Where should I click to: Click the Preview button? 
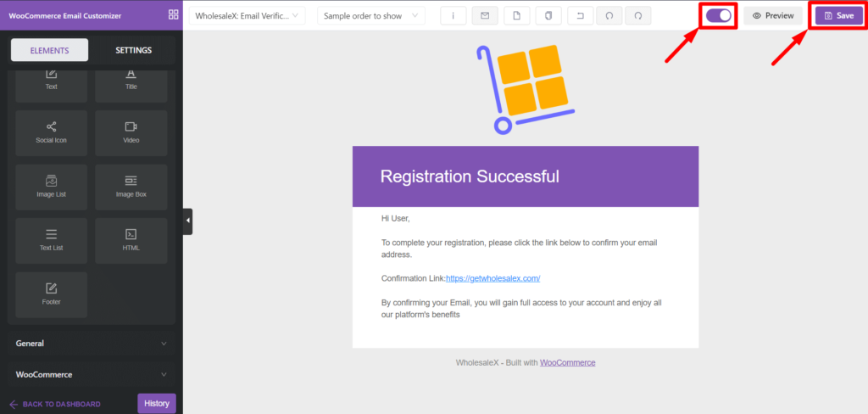point(773,15)
